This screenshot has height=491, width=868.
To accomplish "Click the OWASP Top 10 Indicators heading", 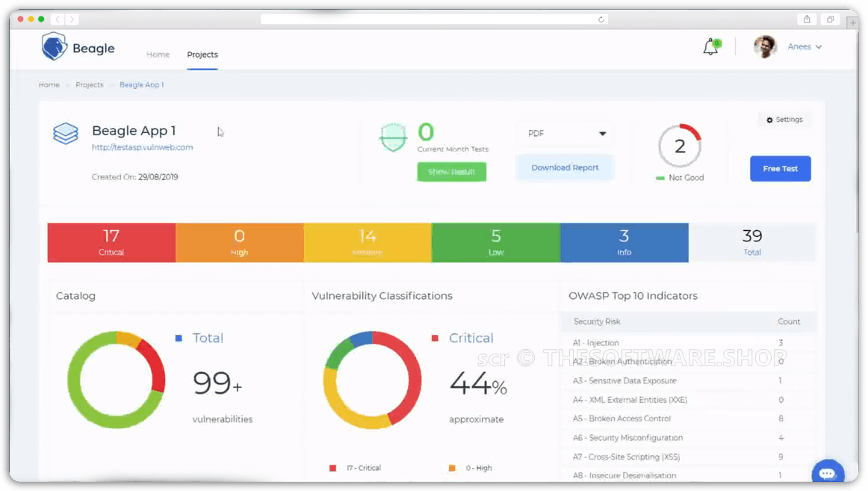I will coord(633,296).
